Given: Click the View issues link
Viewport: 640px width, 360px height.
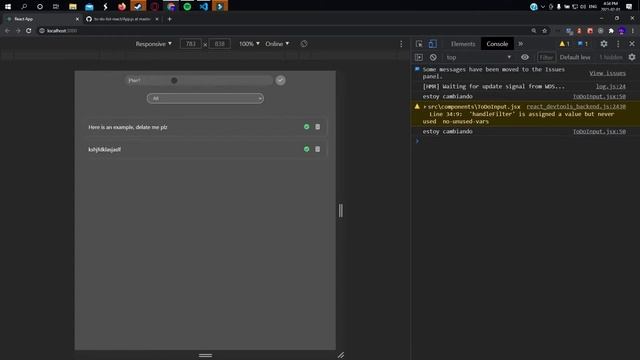Looking at the screenshot, I should point(607,73).
